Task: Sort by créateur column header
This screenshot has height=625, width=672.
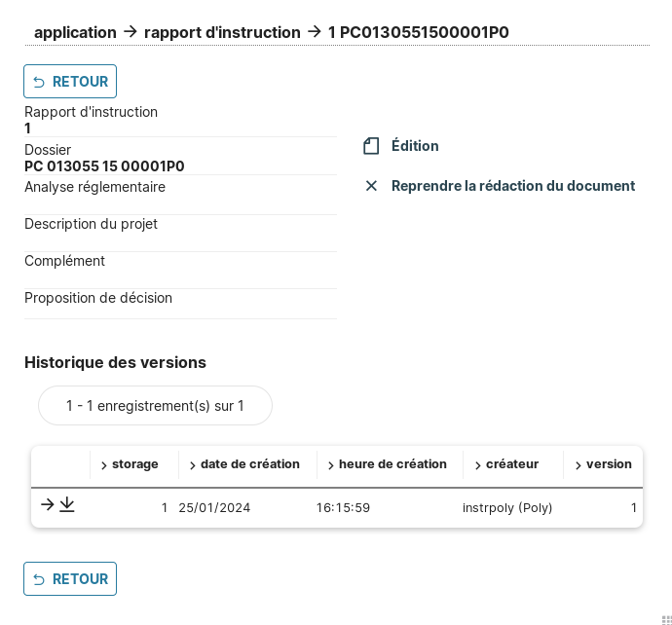Action: click(511, 464)
